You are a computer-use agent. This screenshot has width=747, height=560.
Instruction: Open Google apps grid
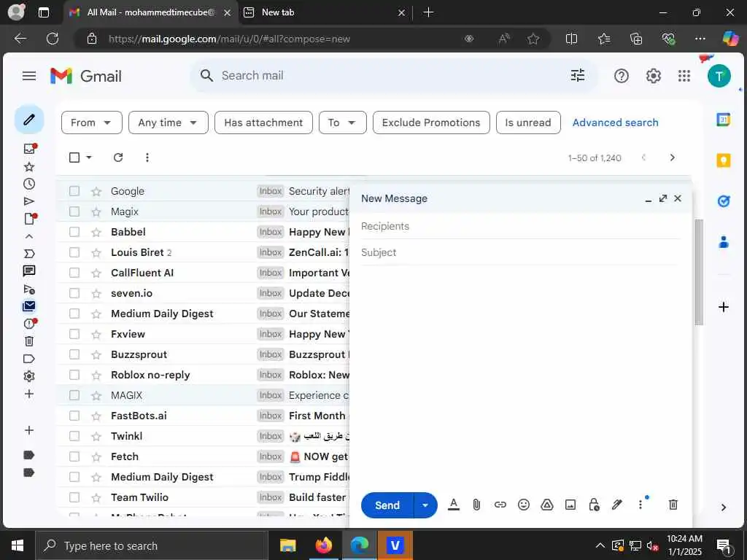pos(684,76)
